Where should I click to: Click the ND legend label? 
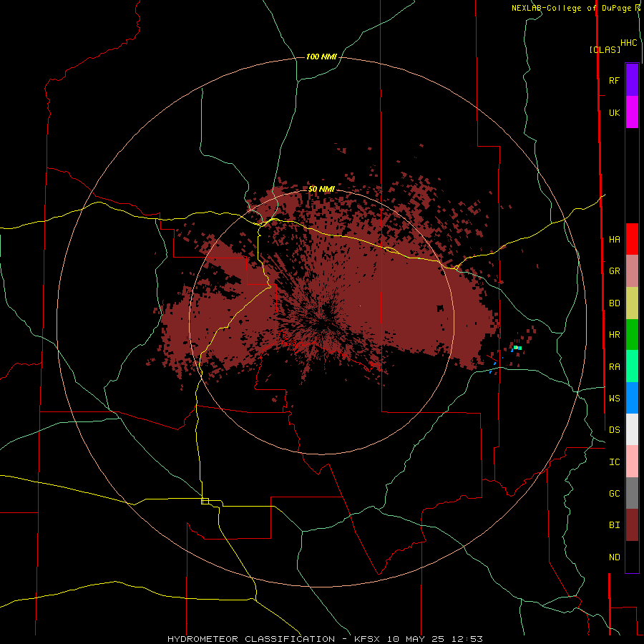pyautogui.click(x=614, y=557)
